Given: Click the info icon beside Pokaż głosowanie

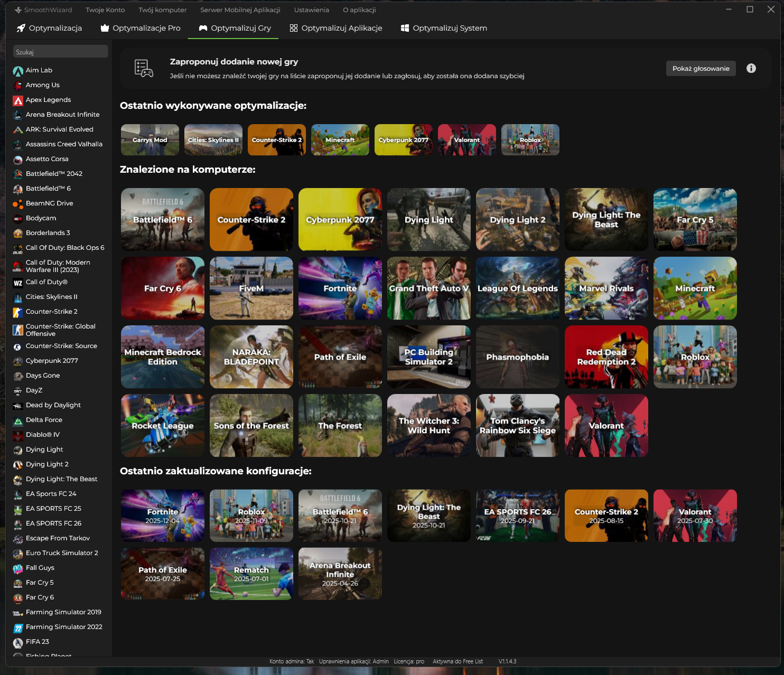Looking at the screenshot, I should click(x=751, y=68).
